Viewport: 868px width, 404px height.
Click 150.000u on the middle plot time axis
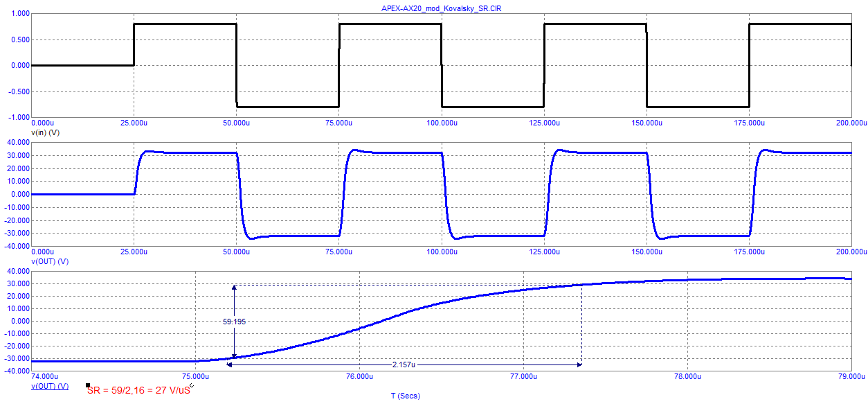[x=646, y=252]
